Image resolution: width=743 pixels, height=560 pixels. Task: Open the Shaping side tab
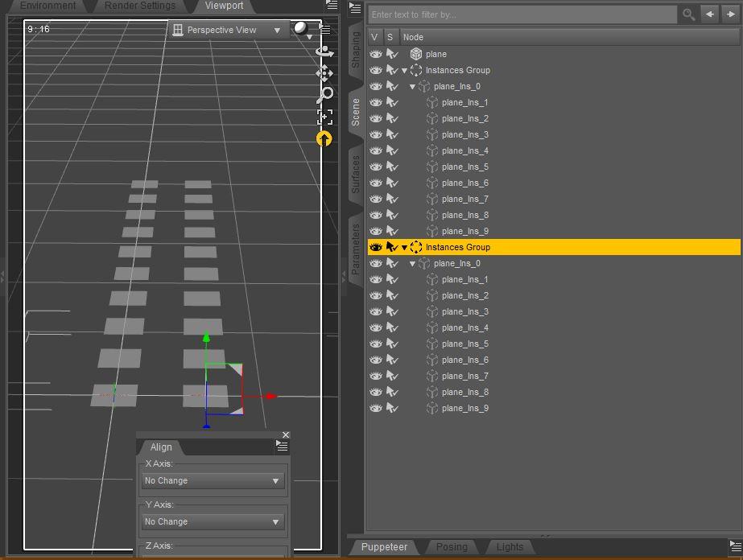(x=355, y=50)
